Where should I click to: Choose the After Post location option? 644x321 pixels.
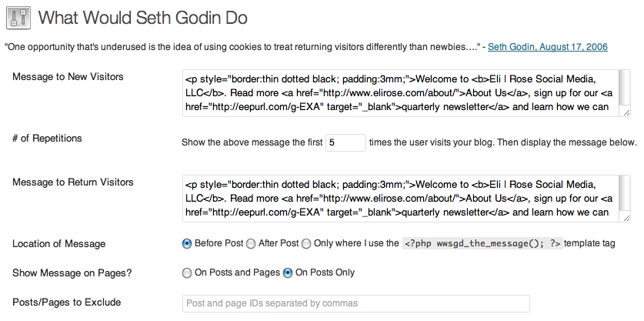(x=251, y=244)
